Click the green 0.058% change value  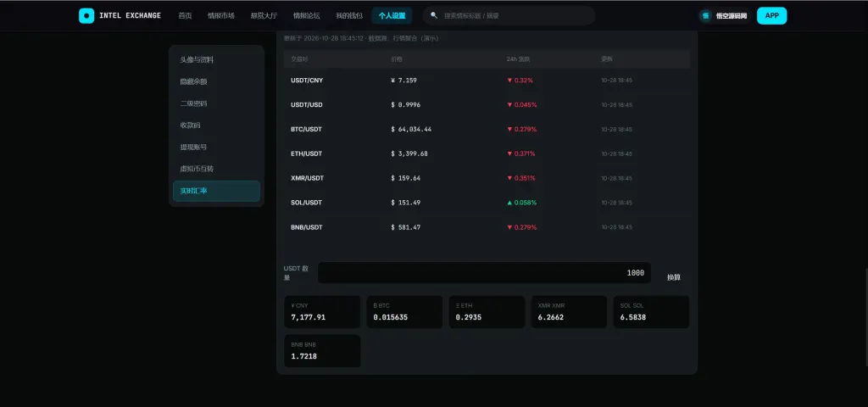pyautogui.click(x=521, y=203)
